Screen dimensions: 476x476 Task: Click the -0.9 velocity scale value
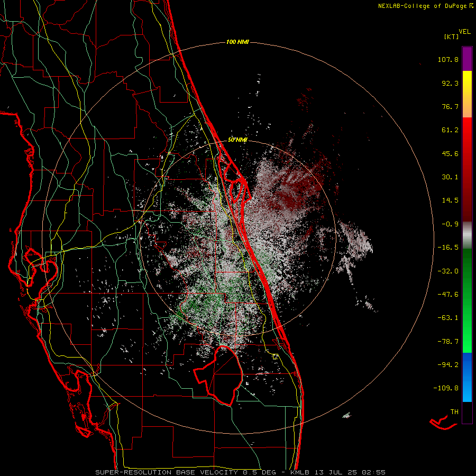point(450,224)
